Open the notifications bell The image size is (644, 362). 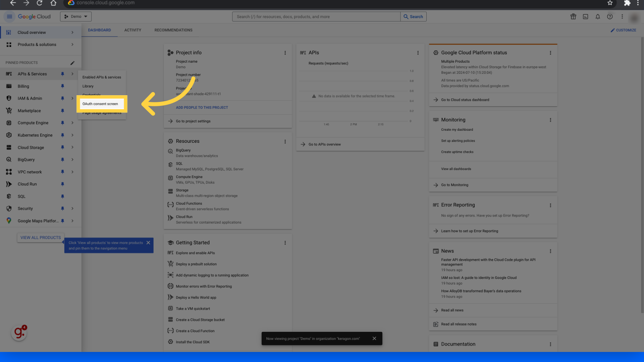(598, 16)
